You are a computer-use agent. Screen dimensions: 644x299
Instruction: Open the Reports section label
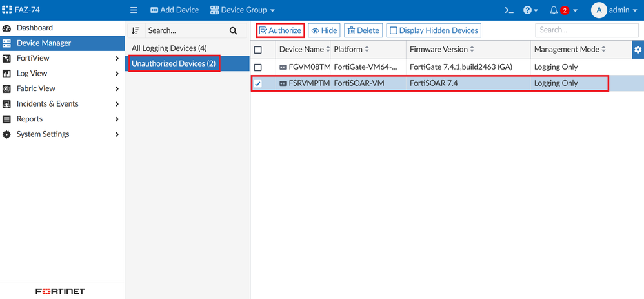(30, 119)
